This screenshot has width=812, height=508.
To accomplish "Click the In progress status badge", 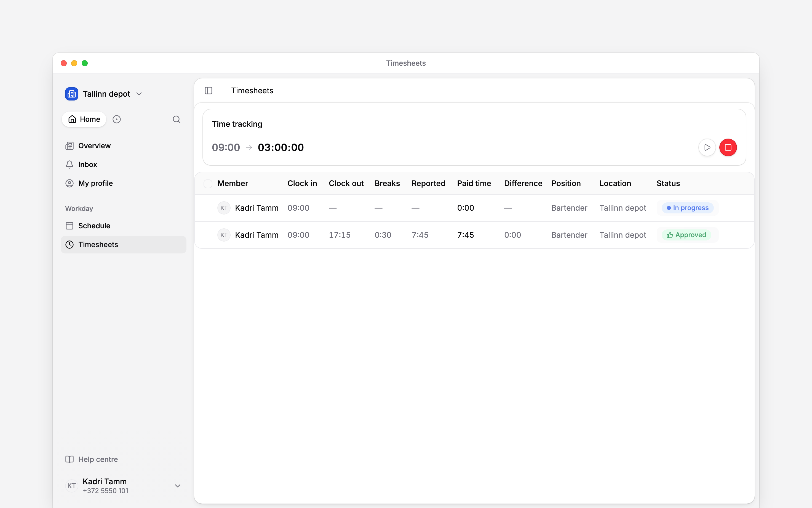I will [x=688, y=208].
